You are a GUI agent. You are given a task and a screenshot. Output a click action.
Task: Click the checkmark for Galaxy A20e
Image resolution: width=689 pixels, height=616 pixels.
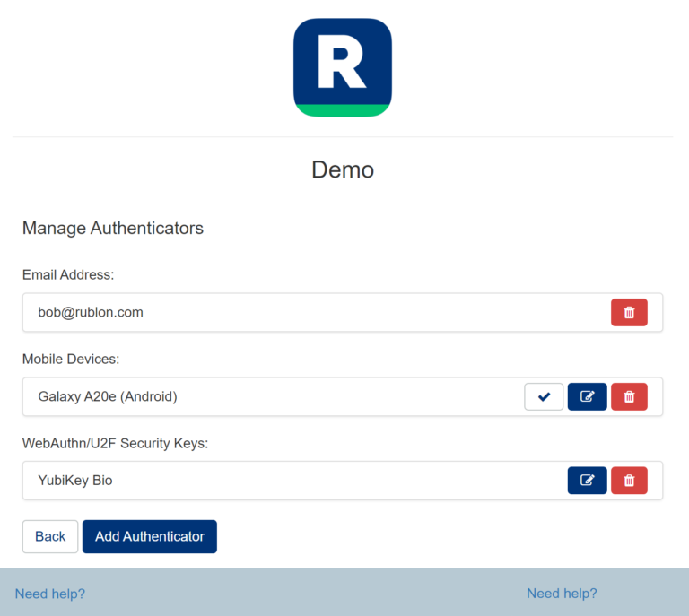click(x=544, y=396)
